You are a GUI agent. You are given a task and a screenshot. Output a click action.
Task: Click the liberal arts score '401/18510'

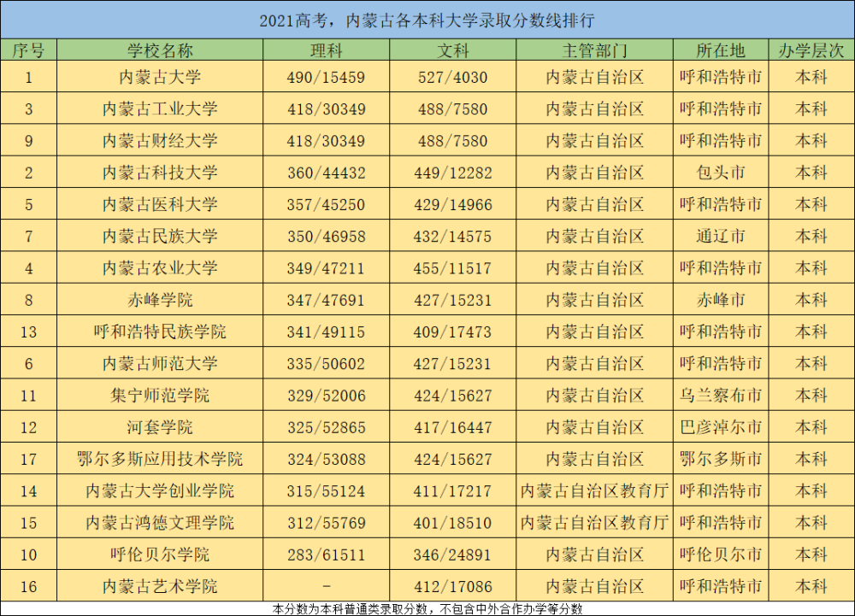point(452,524)
